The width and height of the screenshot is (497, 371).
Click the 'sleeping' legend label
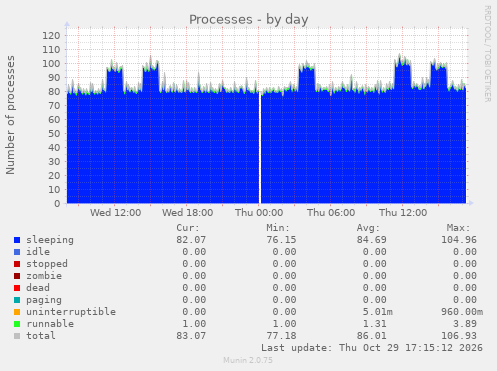click(50, 240)
